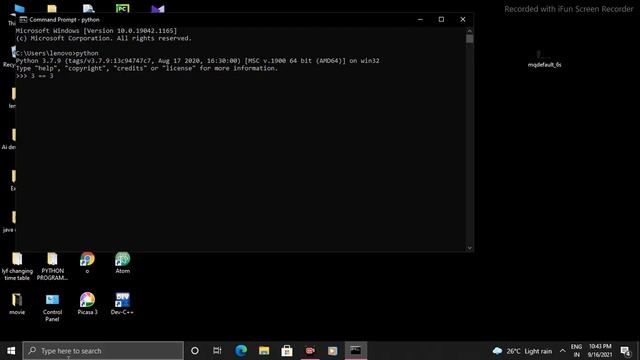Viewport: 640px width, 360px height.
Task: Launch the Dev-C++ desktop shortcut
Action: pyautogui.click(x=122, y=304)
